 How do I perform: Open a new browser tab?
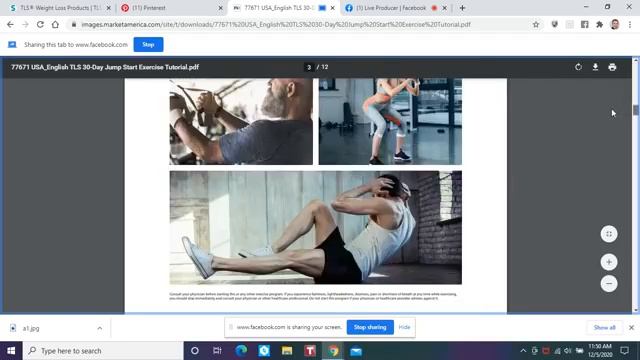tap(462, 8)
